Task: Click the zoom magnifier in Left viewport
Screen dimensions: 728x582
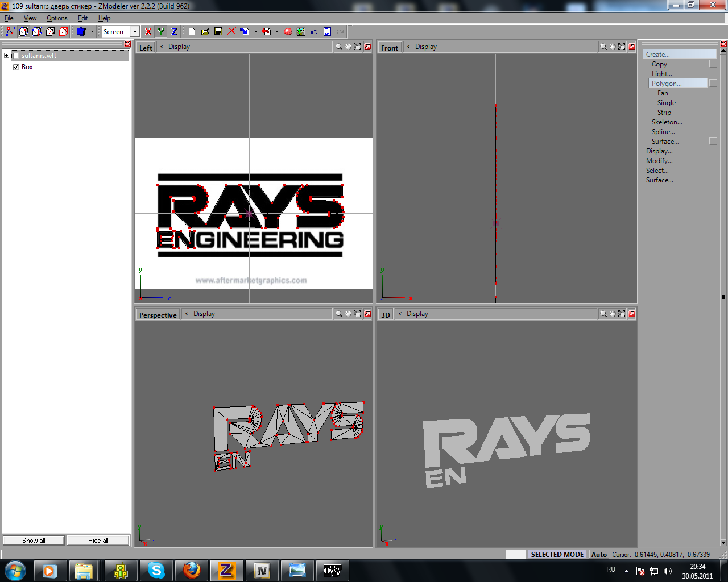Action: pyautogui.click(x=339, y=47)
